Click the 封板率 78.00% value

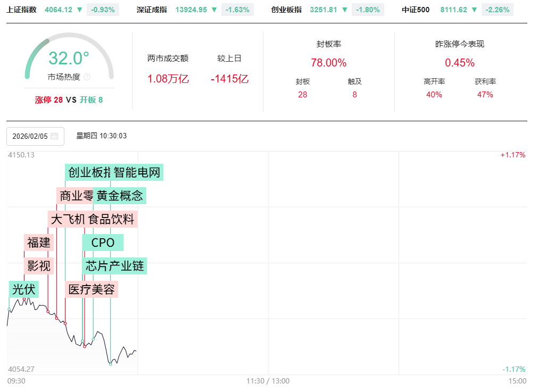328,63
